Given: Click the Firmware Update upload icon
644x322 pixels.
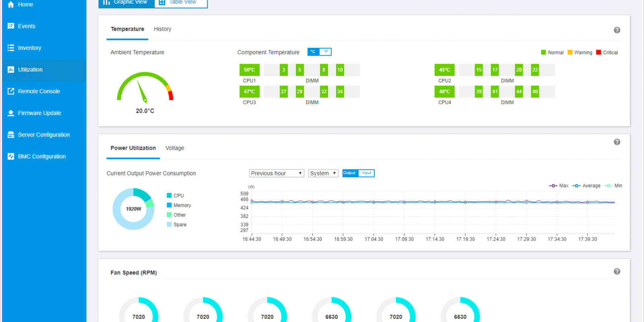Looking at the screenshot, I should pyautogui.click(x=11, y=113).
